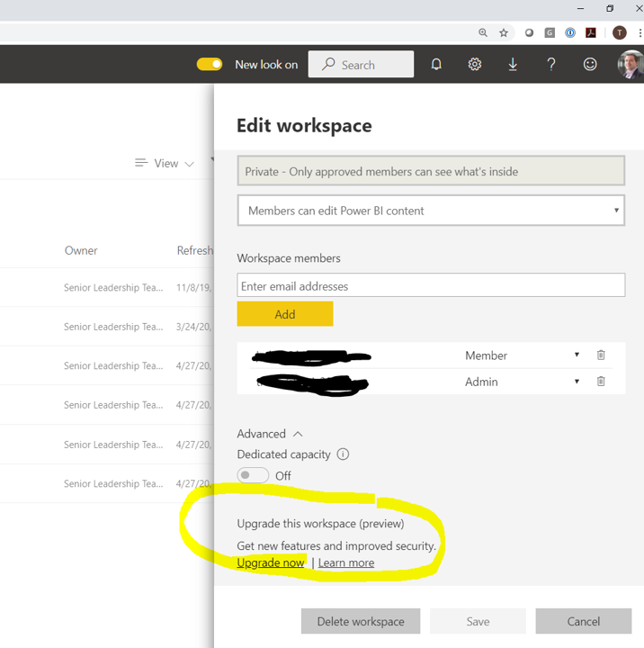Open the browser profile avatar T
The width and height of the screenshot is (644, 648).
[x=619, y=32]
